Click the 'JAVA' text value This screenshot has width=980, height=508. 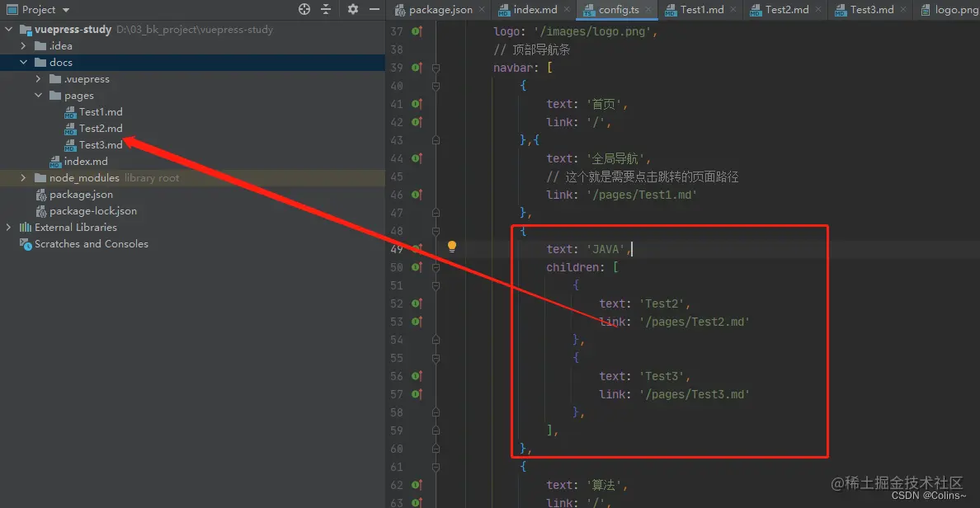[x=605, y=249]
